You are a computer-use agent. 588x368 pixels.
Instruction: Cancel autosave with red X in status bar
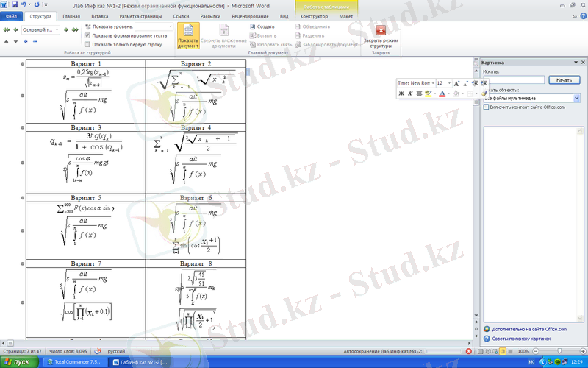[469, 352]
